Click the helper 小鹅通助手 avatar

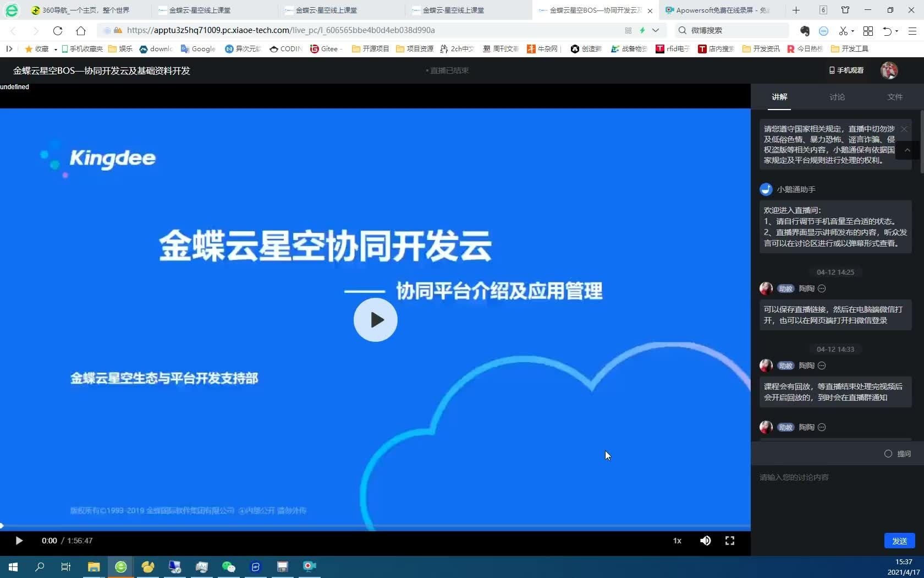766,189
